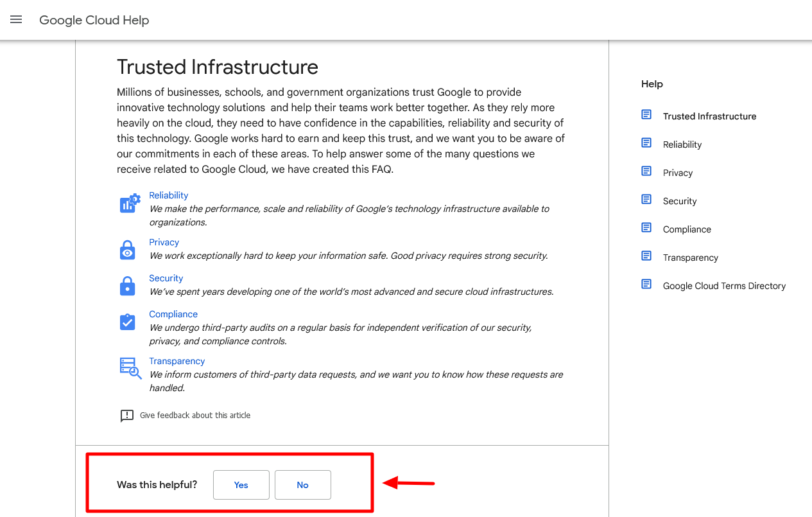Click No on the helpfulness survey

tap(302, 485)
